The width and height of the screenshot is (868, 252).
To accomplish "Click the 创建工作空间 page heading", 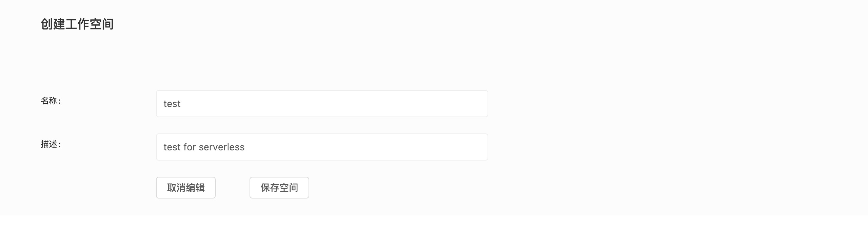I will point(77,24).
